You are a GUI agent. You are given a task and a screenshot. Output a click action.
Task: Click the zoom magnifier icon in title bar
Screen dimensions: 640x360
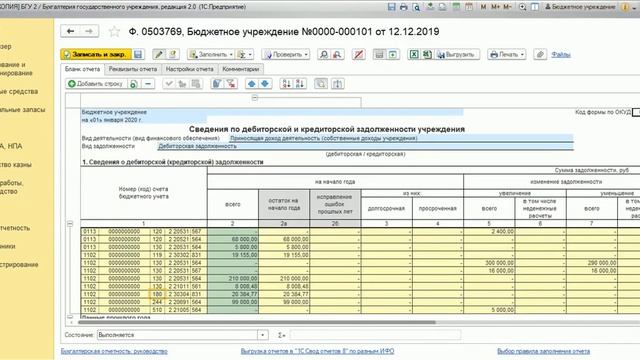tap(522, 7)
